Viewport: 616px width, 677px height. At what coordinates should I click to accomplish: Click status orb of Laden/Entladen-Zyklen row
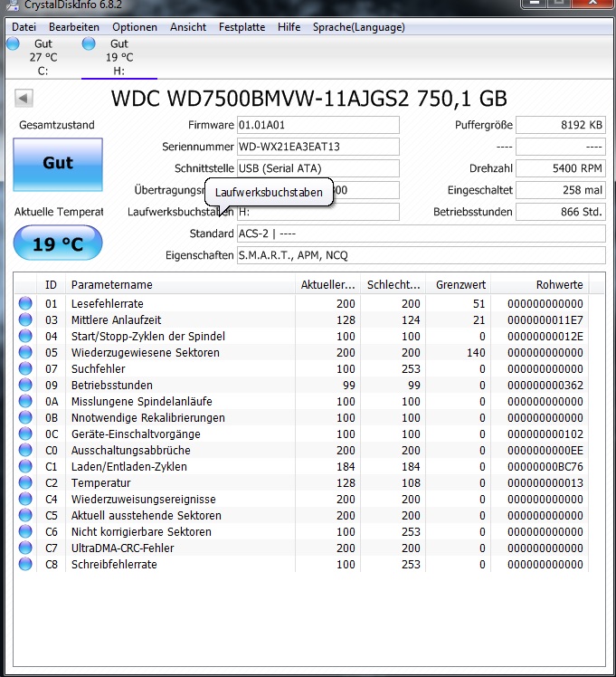[25, 466]
